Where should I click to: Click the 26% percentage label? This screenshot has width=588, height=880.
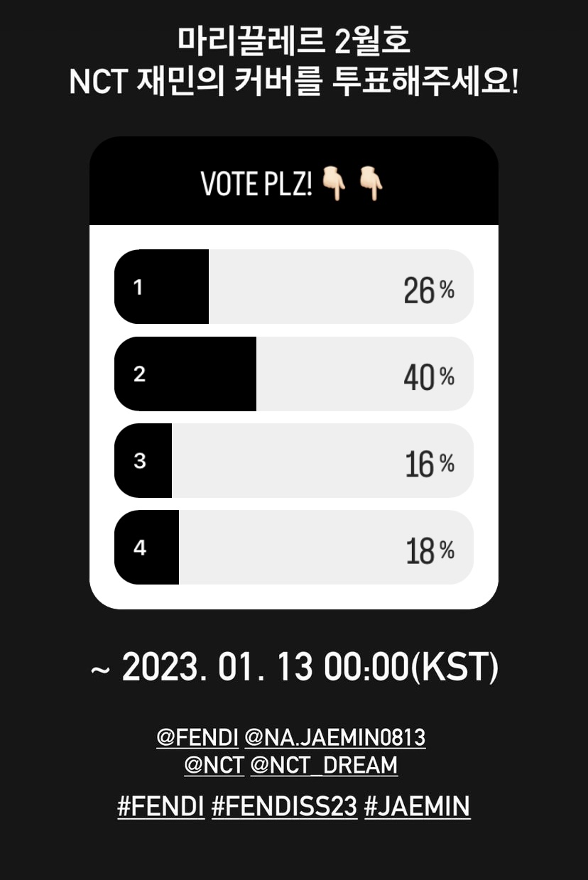point(429,290)
